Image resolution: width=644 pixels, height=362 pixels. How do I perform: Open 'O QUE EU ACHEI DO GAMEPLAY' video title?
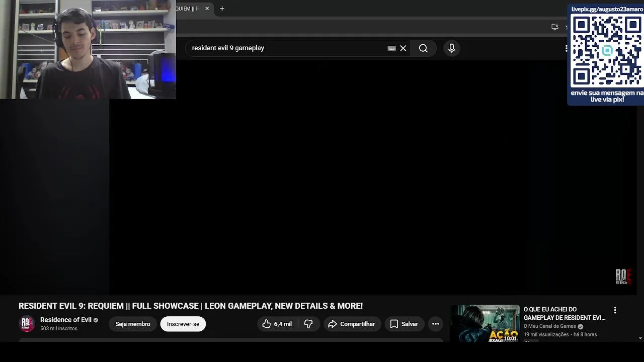(x=565, y=314)
